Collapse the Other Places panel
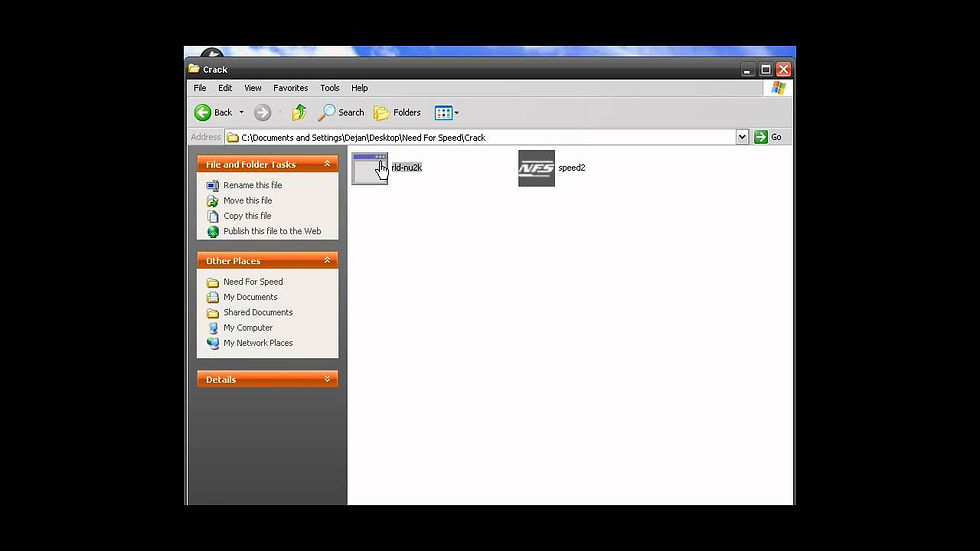Viewport: 980px width, 551px height. [x=327, y=260]
